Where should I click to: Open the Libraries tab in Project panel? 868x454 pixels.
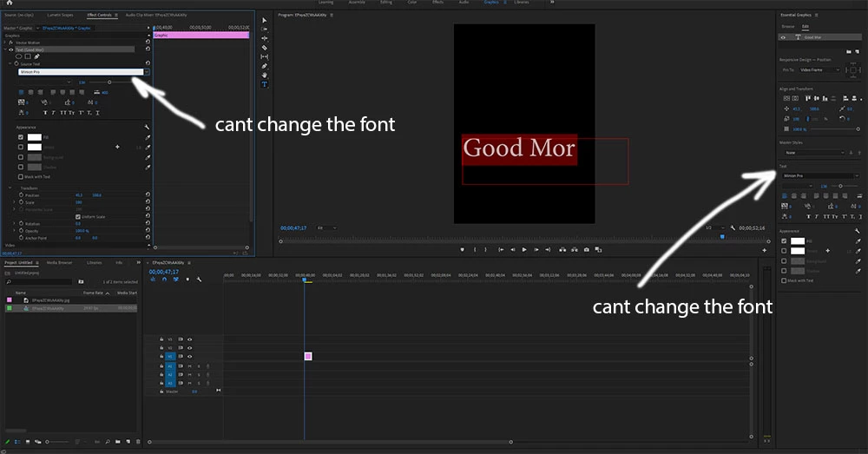point(94,262)
